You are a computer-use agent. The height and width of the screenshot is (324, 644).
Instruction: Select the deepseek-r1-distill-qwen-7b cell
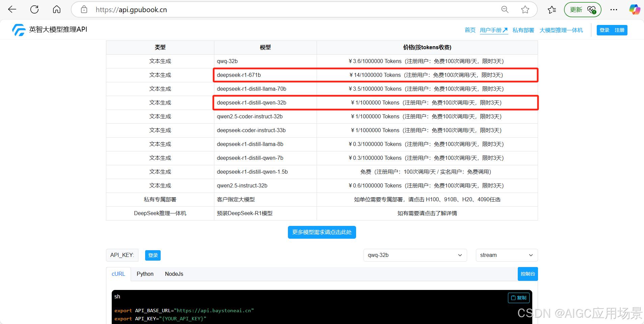(x=265, y=158)
